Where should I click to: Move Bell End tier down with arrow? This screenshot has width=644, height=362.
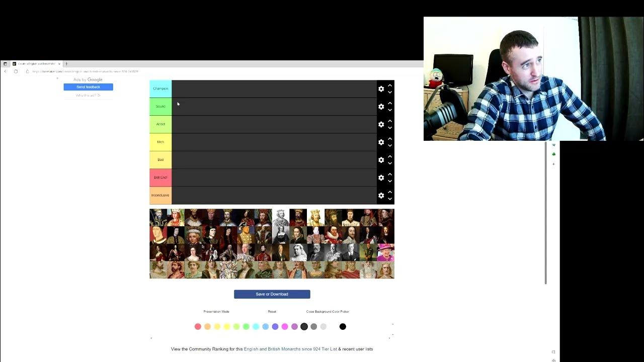point(390,181)
